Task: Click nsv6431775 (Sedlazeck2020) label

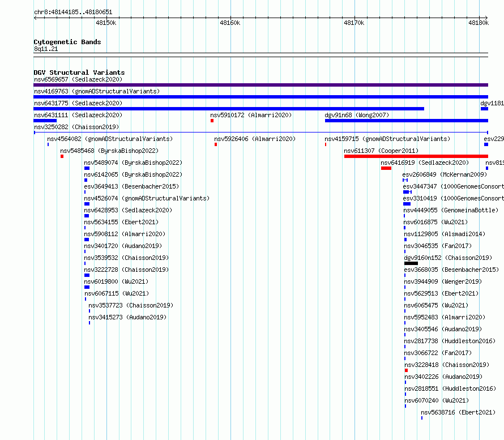Action: click(x=78, y=103)
